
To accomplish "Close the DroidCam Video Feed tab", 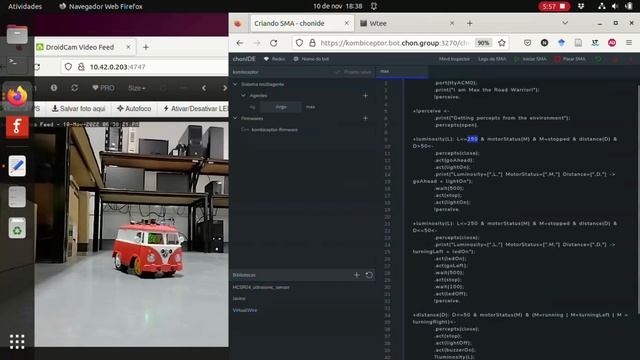I will (x=128, y=47).
